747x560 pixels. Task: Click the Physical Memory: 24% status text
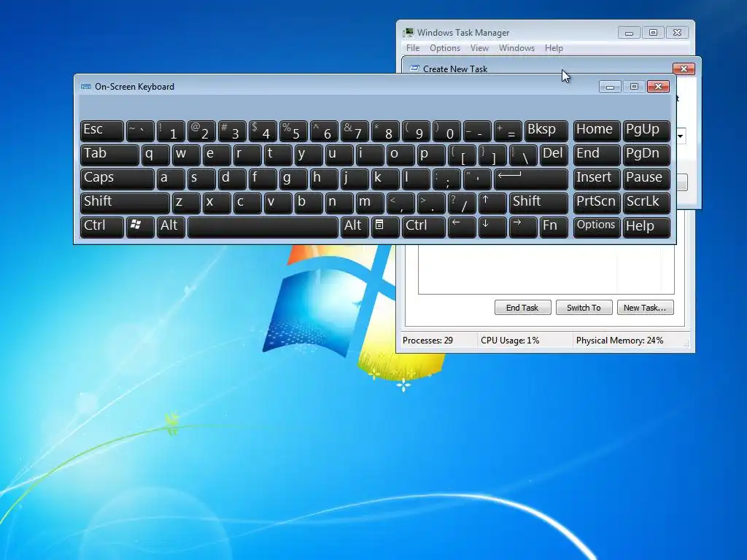pyautogui.click(x=619, y=341)
